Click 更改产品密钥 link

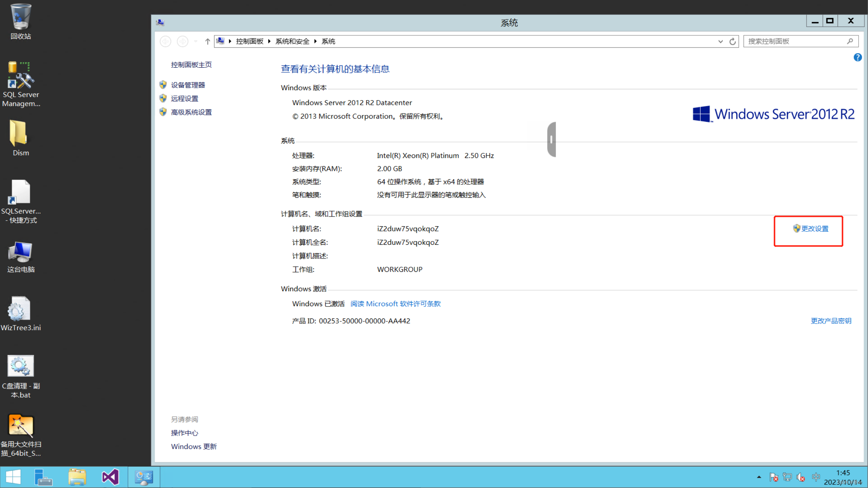(x=831, y=321)
